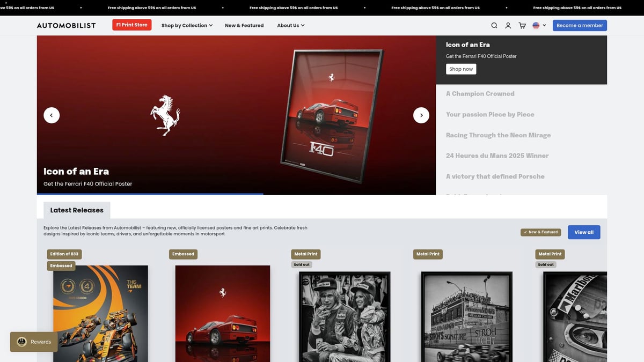Open the search magnifier icon
Image resolution: width=644 pixels, height=362 pixels.
point(494,25)
